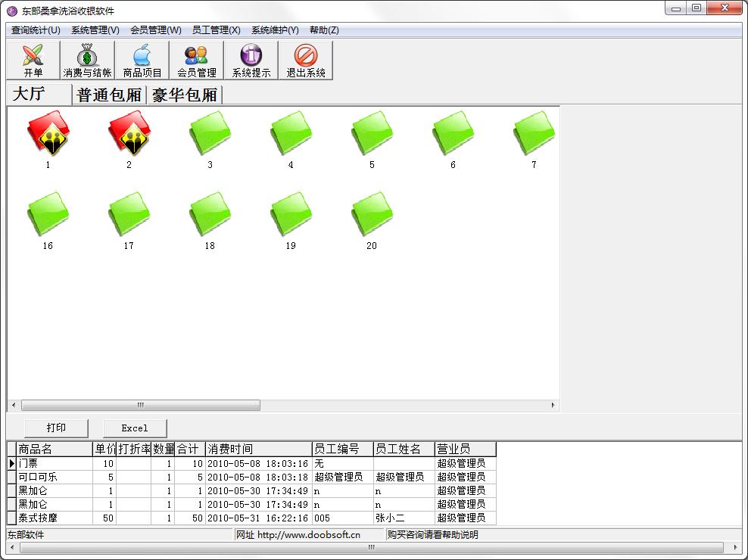Click the 消费时间 column header
The image size is (748, 560).
coord(257,449)
